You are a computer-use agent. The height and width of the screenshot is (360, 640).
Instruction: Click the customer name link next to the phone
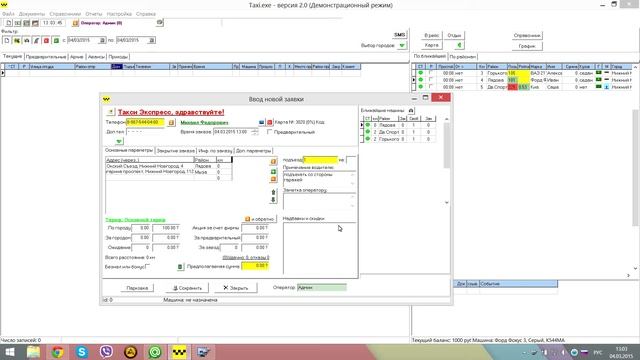(x=204, y=122)
